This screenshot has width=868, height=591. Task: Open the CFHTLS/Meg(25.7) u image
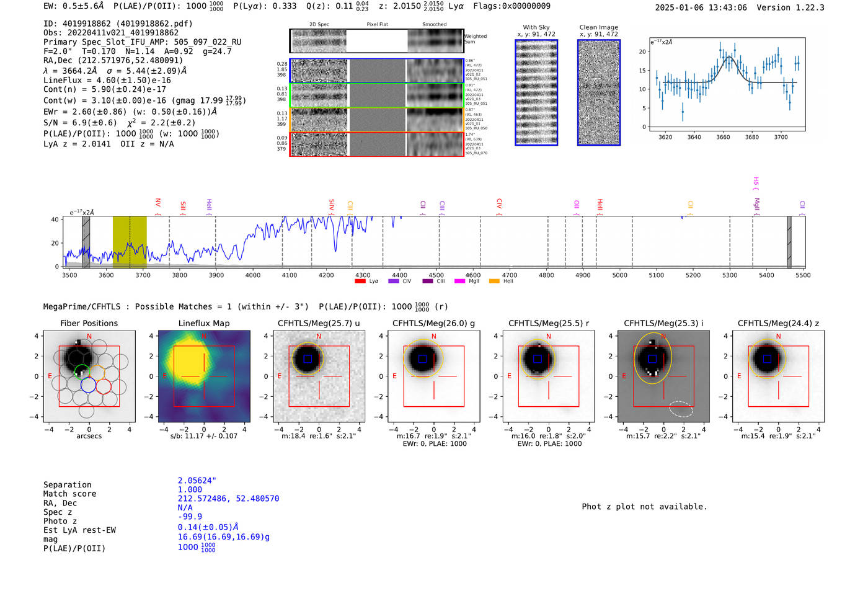[x=319, y=376]
